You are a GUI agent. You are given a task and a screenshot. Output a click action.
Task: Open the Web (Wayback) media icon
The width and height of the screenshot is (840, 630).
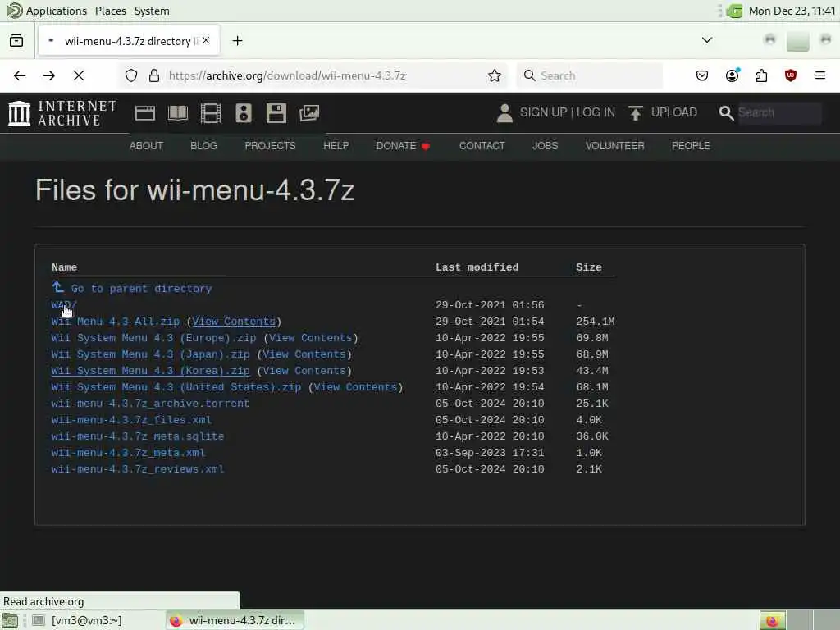point(145,113)
